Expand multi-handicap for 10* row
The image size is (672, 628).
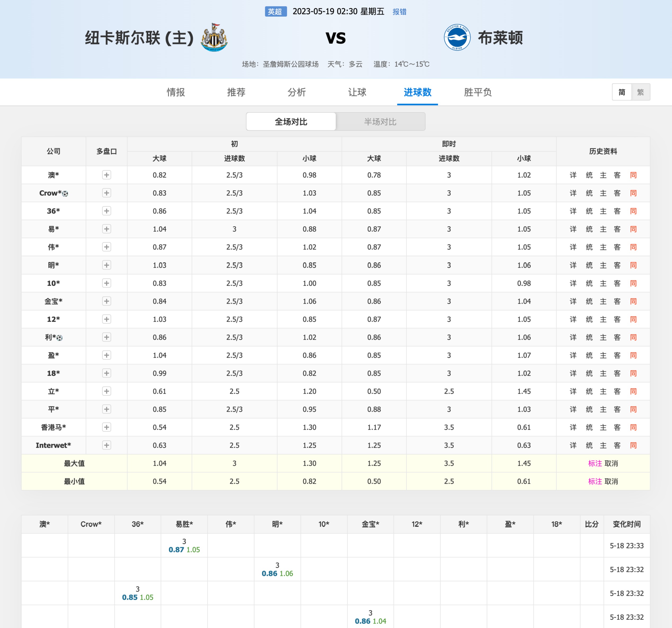(x=106, y=283)
